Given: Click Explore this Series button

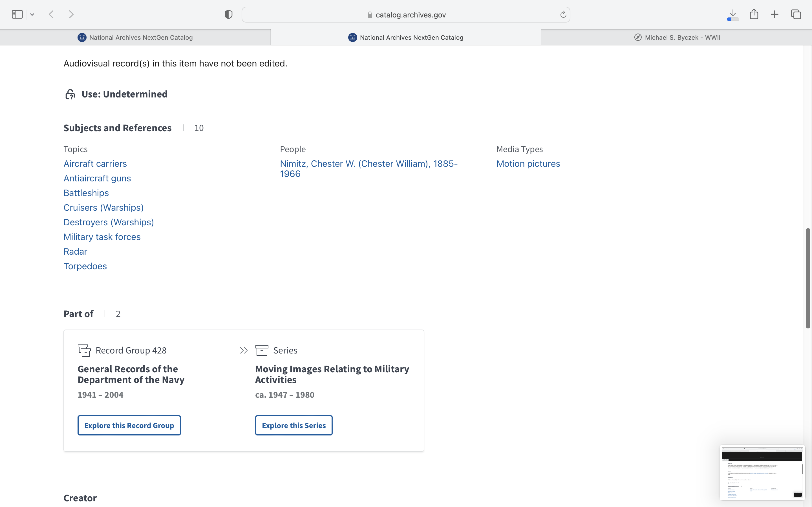Looking at the screenshot, I should point(294,425).
